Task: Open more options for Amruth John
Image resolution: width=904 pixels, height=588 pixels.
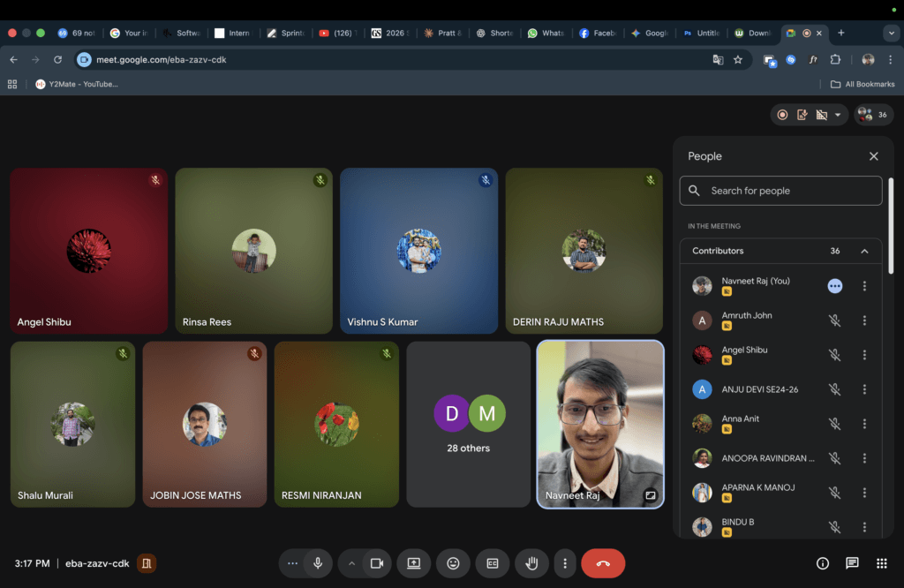Action: 864,320
